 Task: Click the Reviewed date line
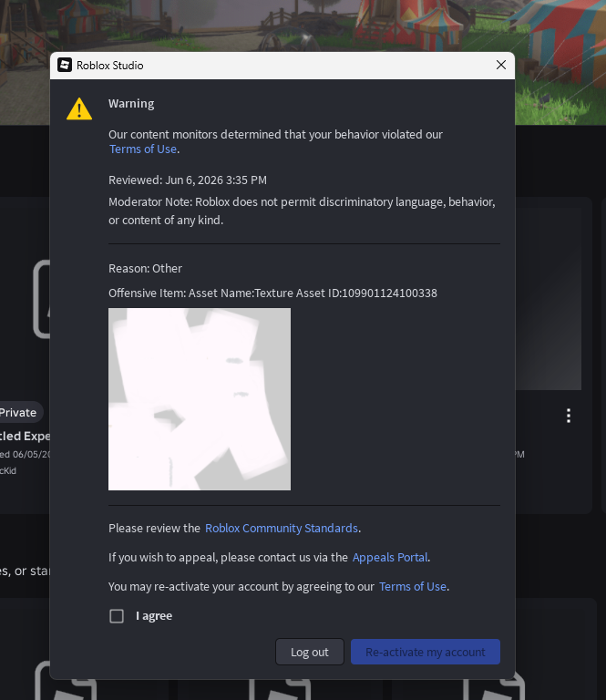188,180
